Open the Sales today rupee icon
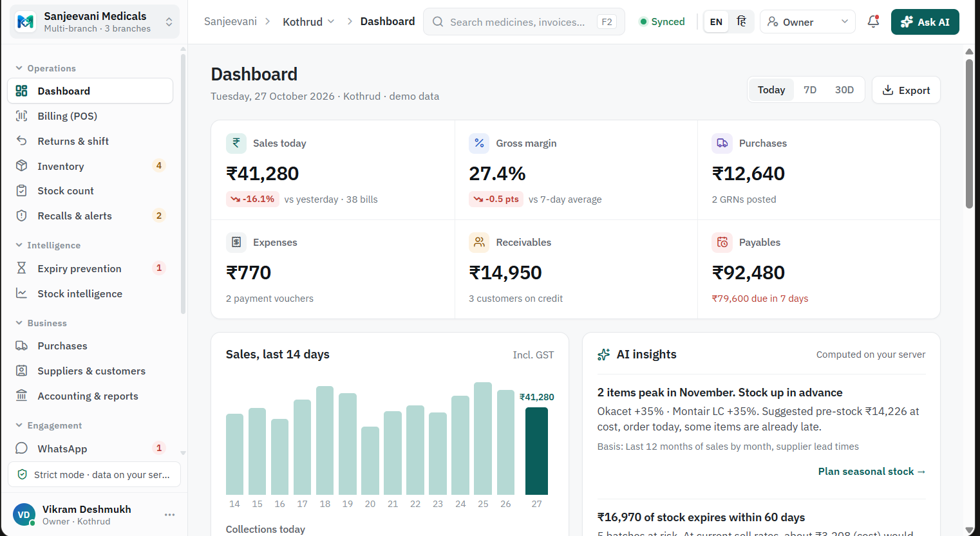980x536 pixels. coord(236,143)
